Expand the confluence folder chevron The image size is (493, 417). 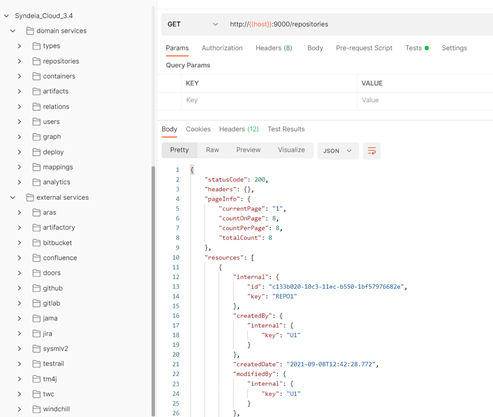coord(19,258)
